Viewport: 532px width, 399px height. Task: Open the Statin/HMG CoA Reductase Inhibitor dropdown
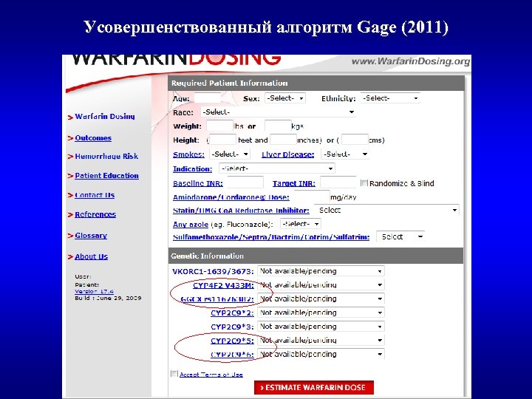(386, 211)
